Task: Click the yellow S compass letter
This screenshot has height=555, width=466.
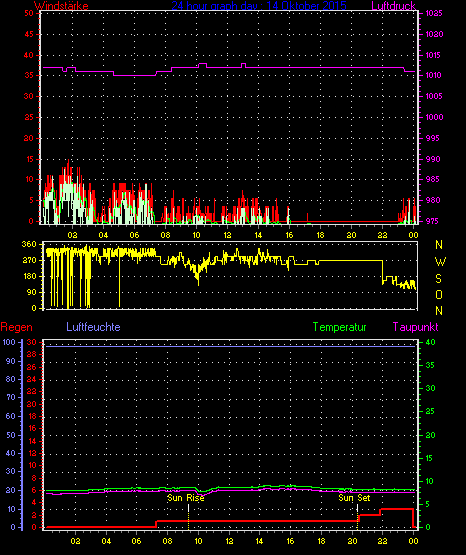Action: 439,279
